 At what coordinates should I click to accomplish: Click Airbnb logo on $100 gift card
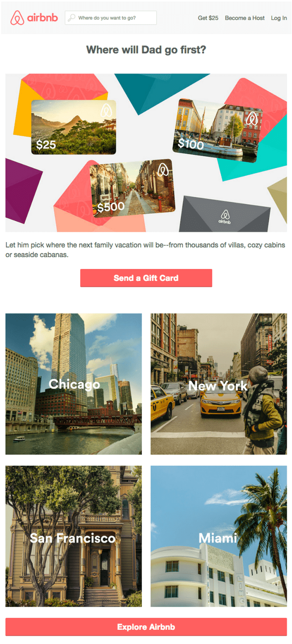point(251,119)
